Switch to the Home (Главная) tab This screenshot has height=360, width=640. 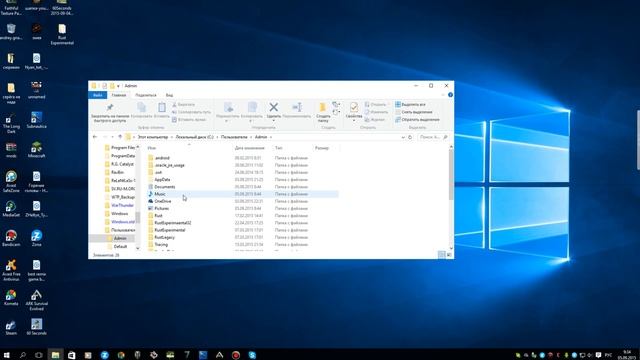[x=119, y=95]
